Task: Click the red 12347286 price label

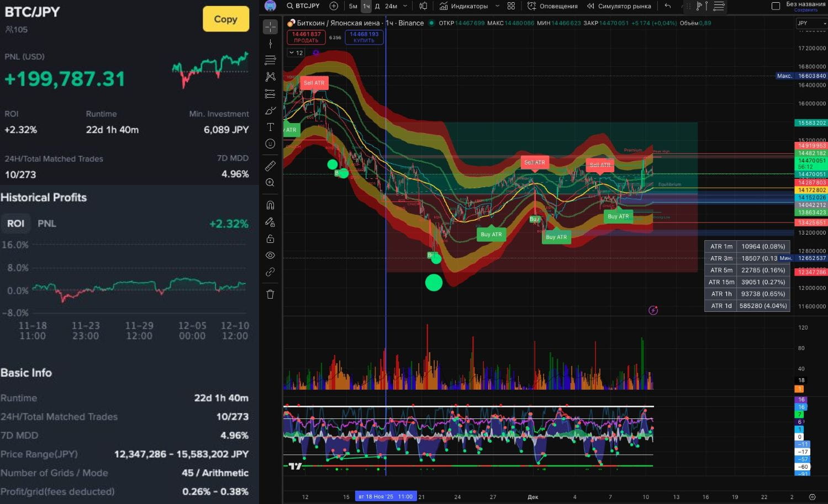Action: [x=811, y=272]
